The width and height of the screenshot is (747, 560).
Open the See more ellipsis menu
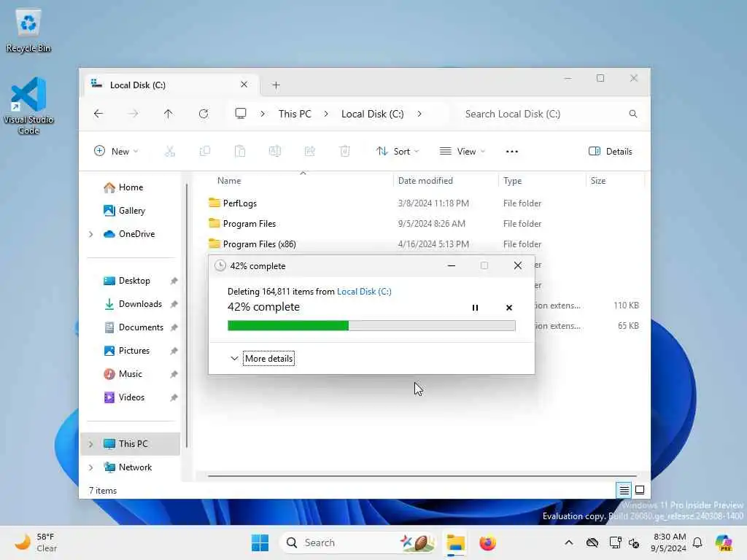coord(511,152)
